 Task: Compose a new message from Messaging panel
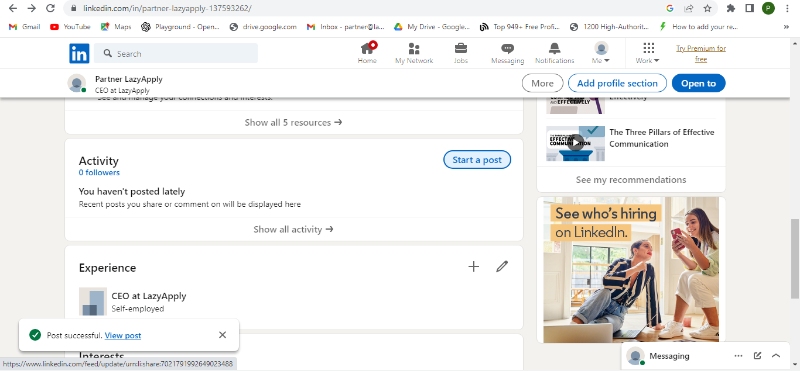coord(757,356)
